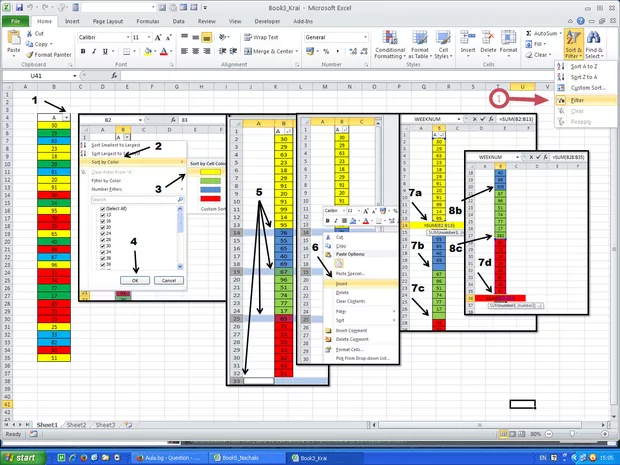Select the Sheet2 worksheet tab

(77, 424)
